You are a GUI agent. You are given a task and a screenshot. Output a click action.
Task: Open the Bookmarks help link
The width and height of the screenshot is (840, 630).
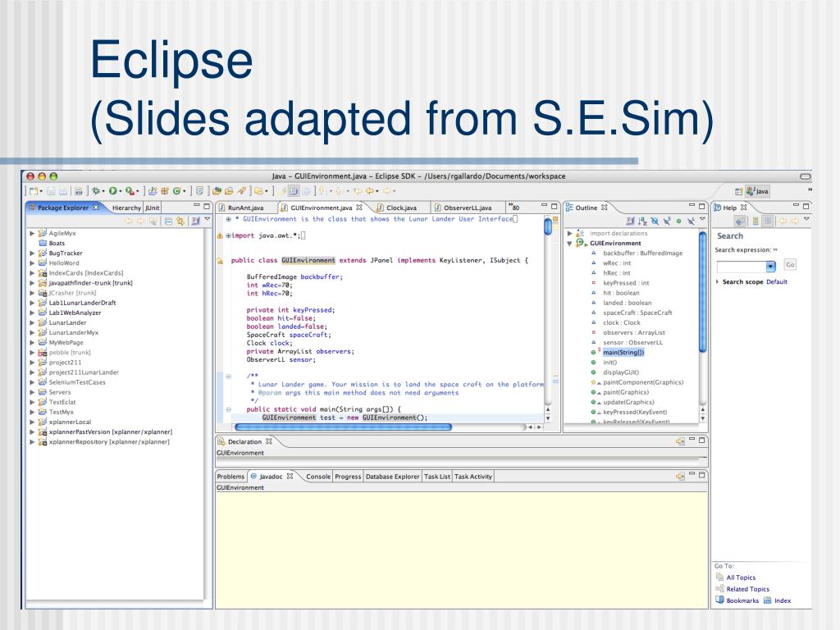(x=742, y=601)
